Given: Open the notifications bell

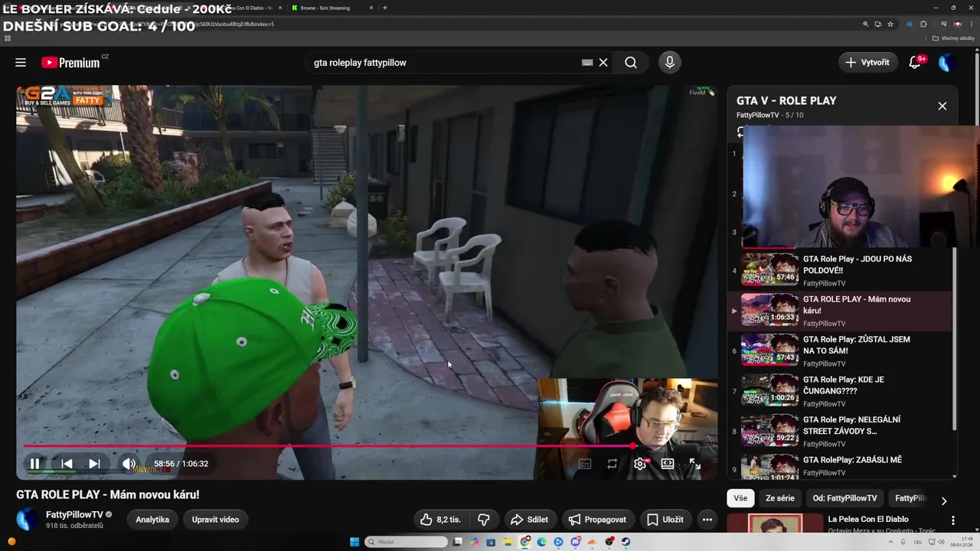Looking at the screenshot, I should 915,63.
